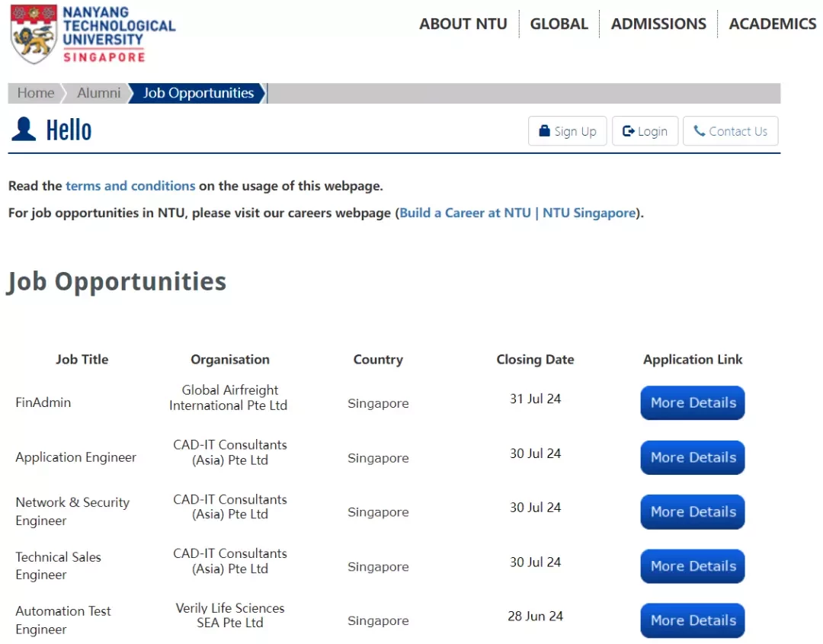Click Nanyang Technological University Singapore wordmark

(x=119, y=34)
